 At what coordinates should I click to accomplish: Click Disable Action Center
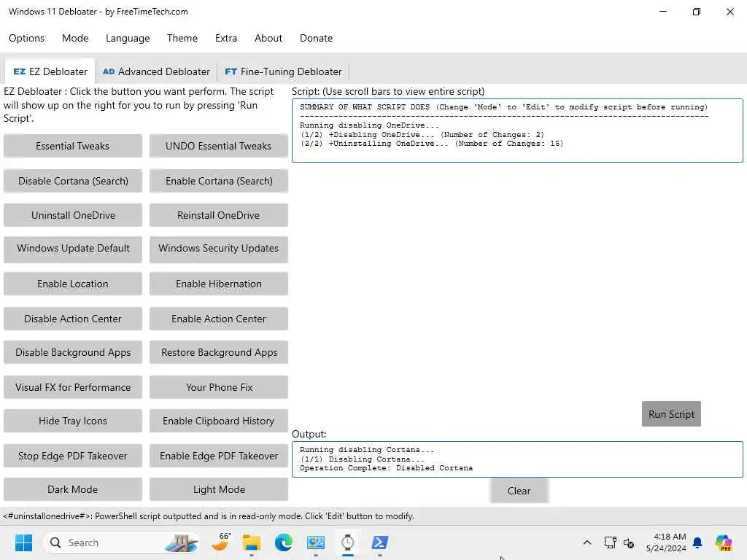coord(72,319)
